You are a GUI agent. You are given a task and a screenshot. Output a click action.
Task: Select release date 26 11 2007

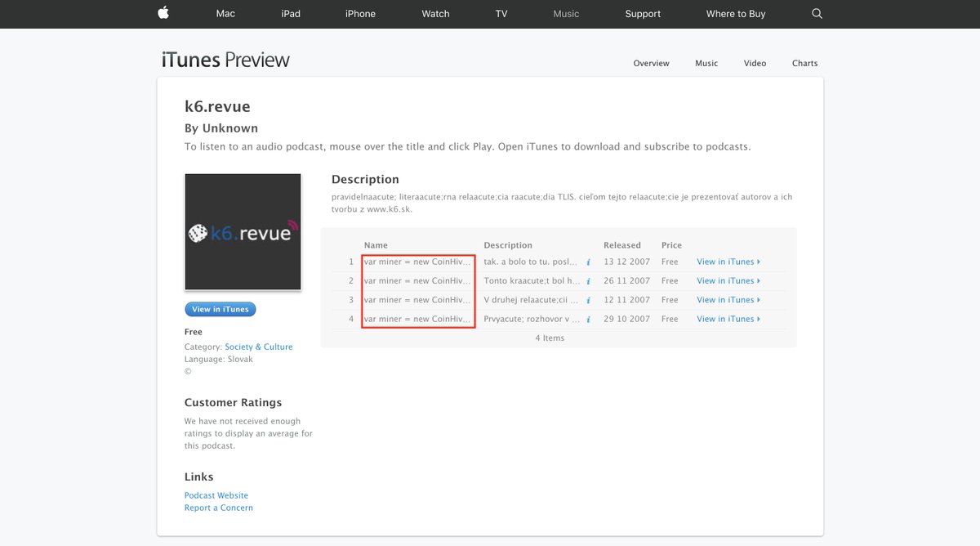coord(627,280)
